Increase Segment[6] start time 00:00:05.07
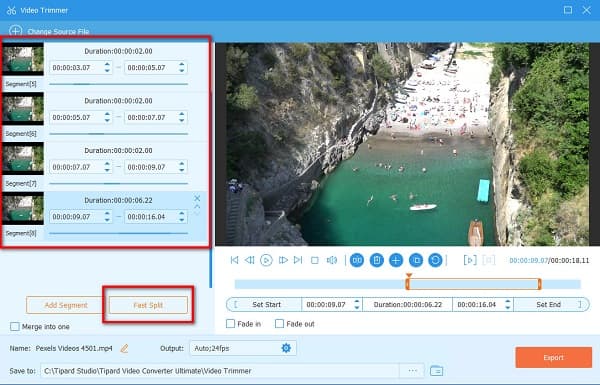This screenshot has width=600, height=385. pyautogui.click(x=107, y=114)
